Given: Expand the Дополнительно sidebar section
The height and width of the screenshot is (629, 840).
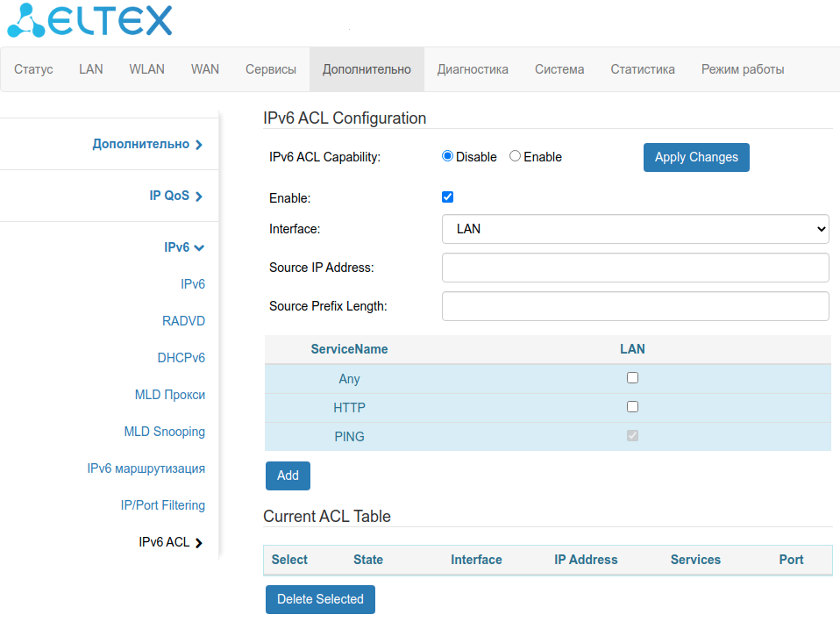Looking at the screenshot, I should (147, 144).
